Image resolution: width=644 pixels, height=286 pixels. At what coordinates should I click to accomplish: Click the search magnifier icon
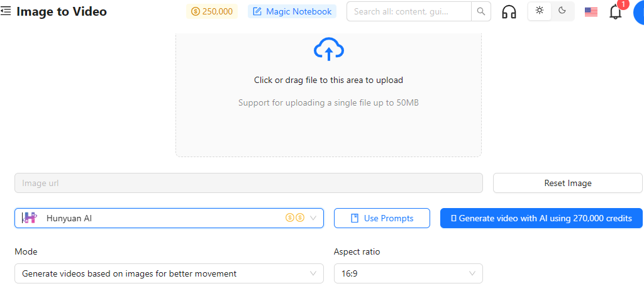(481, 11)
